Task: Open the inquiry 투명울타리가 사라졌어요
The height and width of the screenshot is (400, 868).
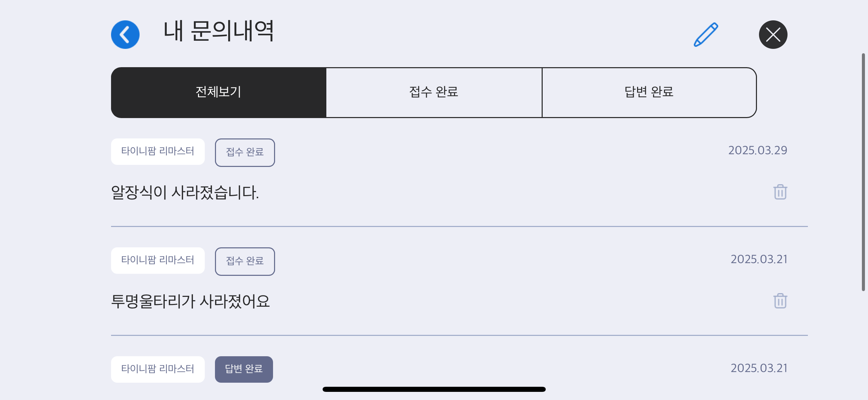Action: [x=191, y=301]
